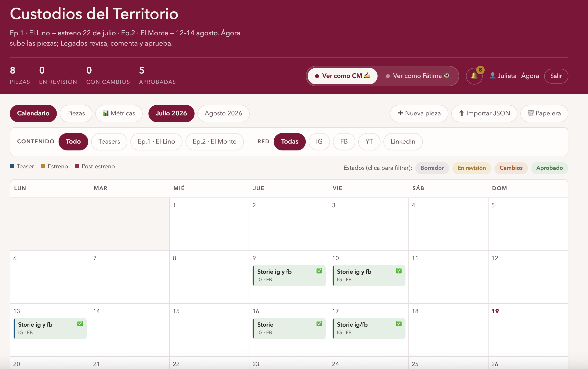Open the Calendario tab
This screenshot has width=588, height=369.
point(33,113)
